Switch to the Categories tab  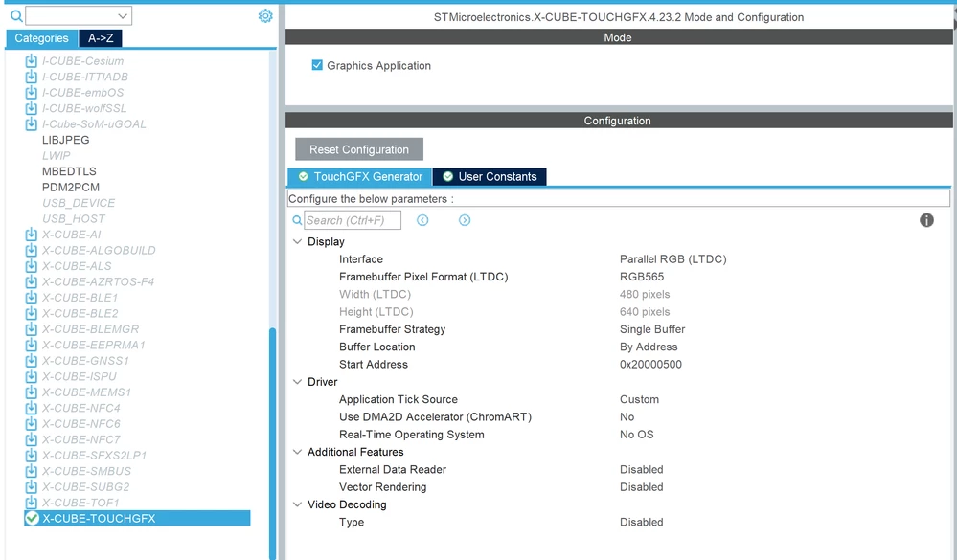pos(41,38)
